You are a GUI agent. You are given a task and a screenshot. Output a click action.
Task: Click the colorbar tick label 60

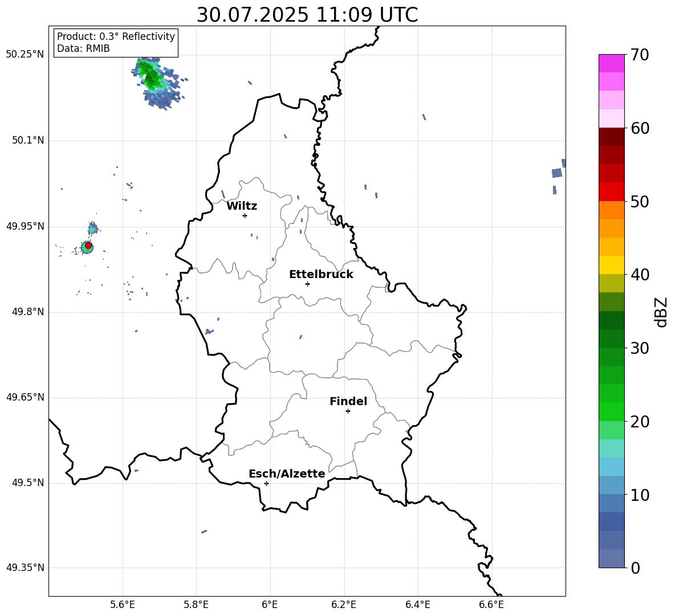tap(640, 128)
